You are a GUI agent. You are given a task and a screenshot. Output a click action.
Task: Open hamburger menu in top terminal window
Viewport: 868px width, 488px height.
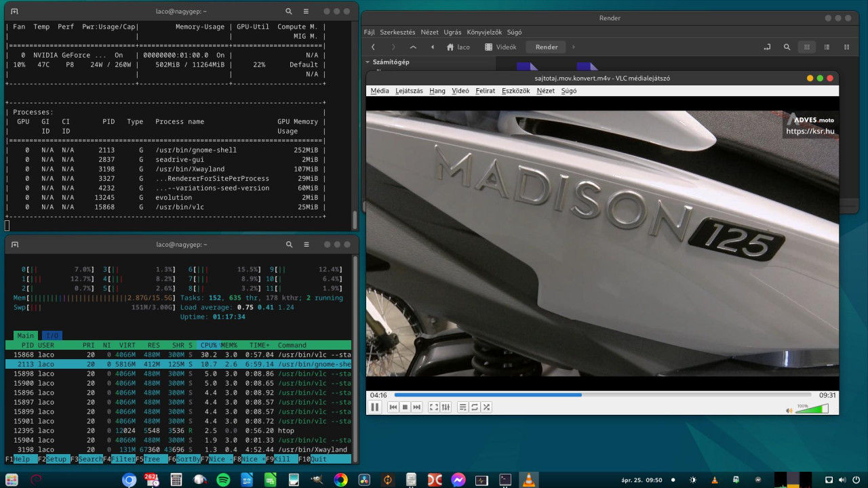click(307, 12)
